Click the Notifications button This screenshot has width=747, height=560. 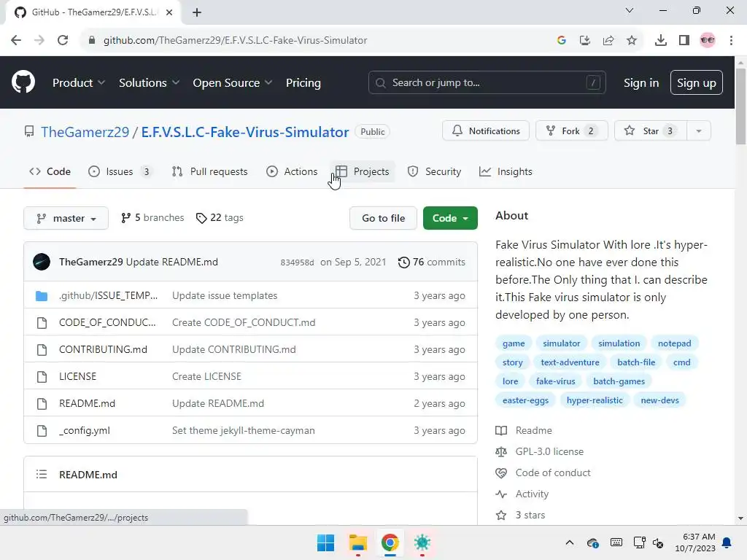(485, 131)
